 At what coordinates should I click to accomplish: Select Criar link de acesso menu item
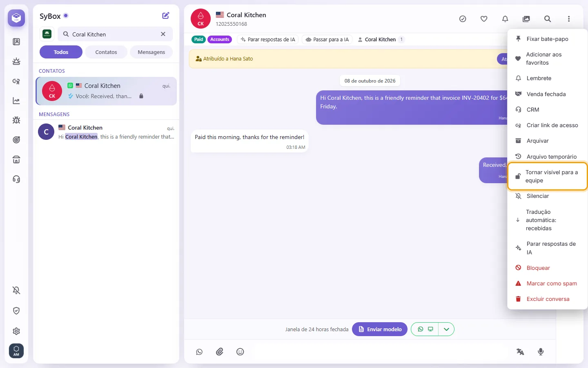[x=547, y=125]
